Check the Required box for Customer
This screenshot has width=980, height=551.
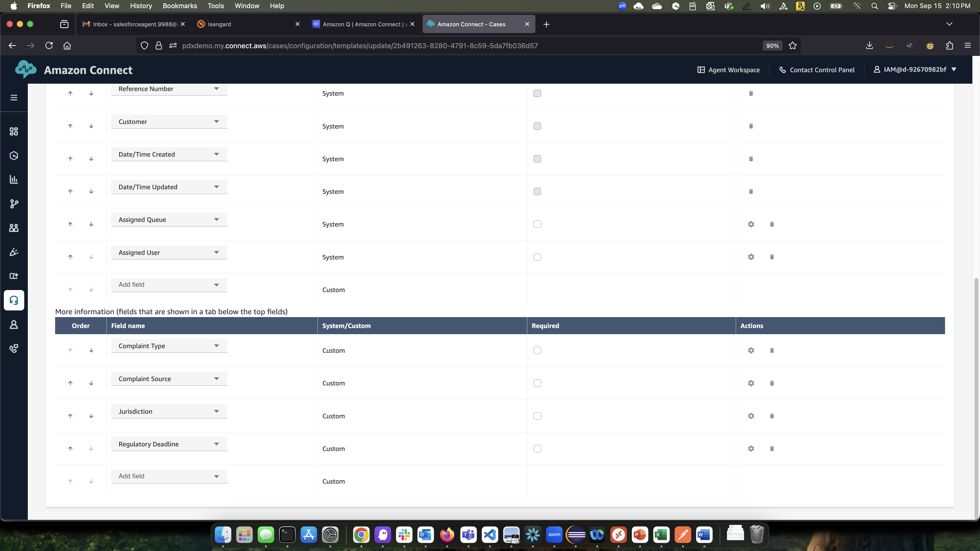[537, 126]
